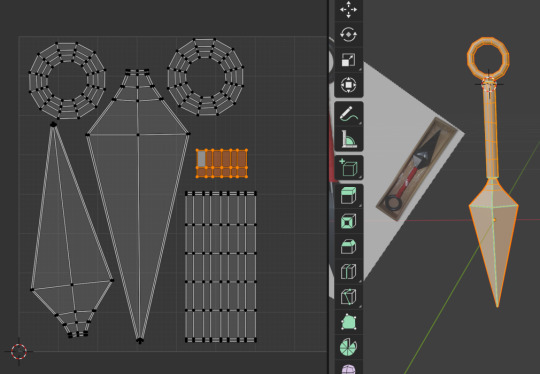Viewport: 540px width, 374px height.
Task: Click the orange selected UV island
Action: (222, 163)
